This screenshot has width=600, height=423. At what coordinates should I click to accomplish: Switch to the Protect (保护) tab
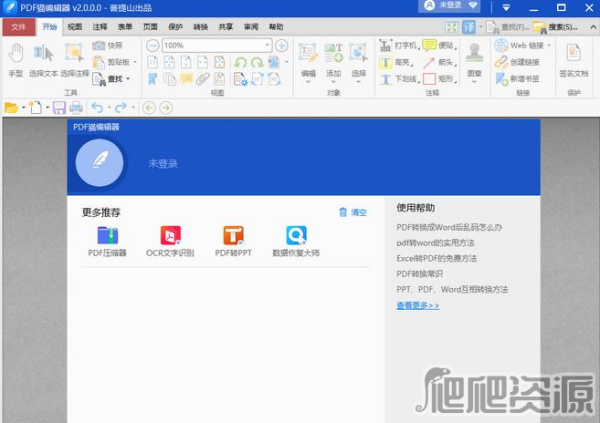click(175, 27)
